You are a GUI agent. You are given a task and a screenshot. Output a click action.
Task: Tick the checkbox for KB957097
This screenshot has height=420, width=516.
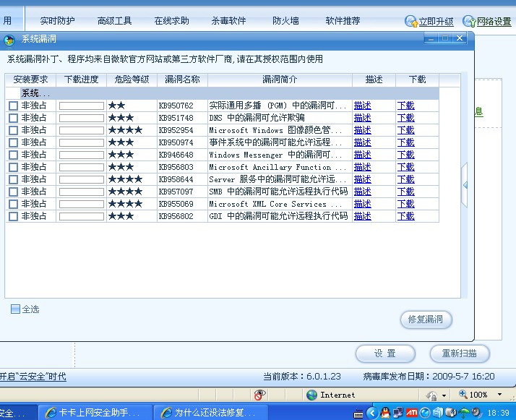coord(13,192)
